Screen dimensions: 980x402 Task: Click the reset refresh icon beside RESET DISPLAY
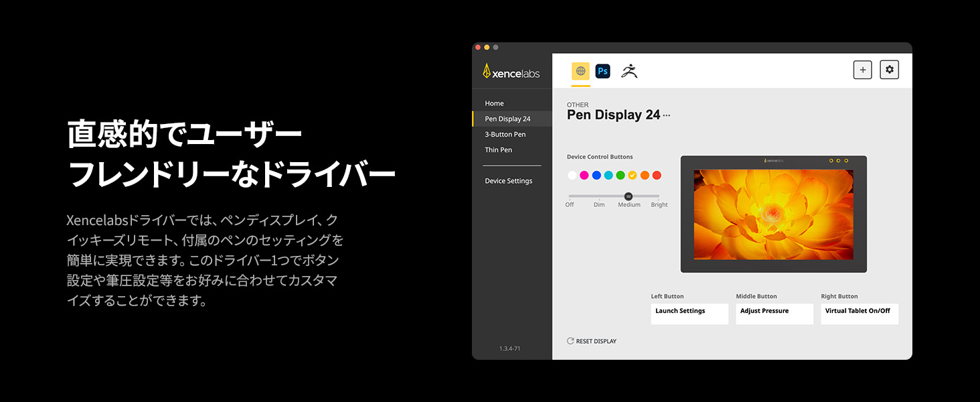(570, 340)
